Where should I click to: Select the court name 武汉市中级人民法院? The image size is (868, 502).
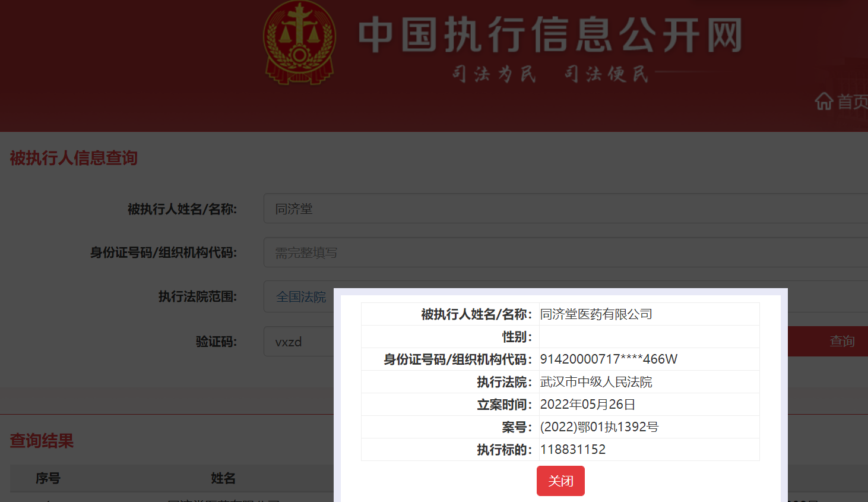point(596,382)
